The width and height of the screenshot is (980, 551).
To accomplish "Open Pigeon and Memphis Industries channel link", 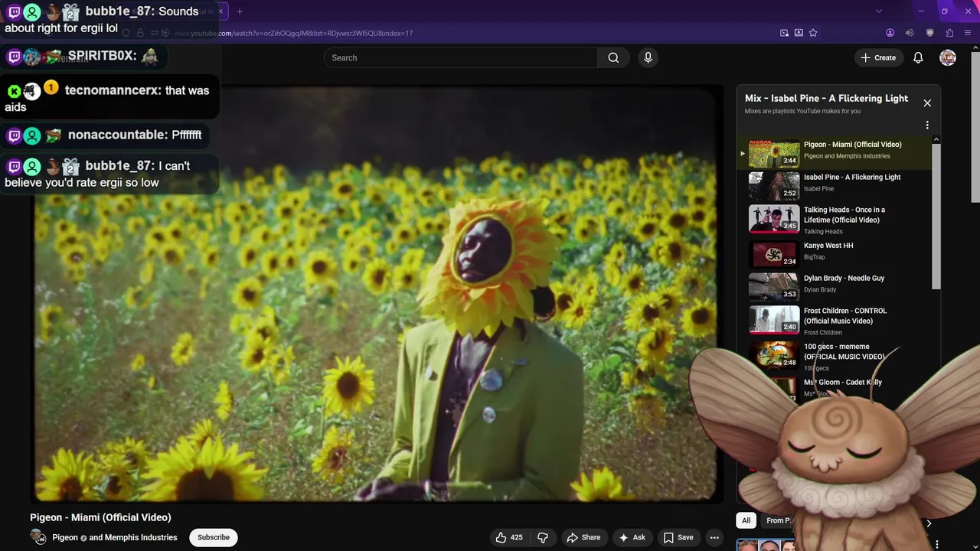I will point(115,537).
